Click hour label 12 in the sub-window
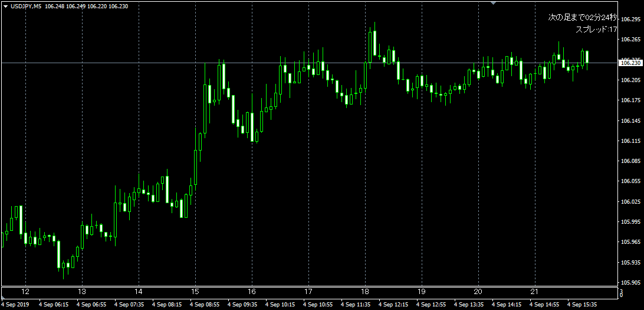The height and width of the screenshot is (310, 644). (25, 292)
